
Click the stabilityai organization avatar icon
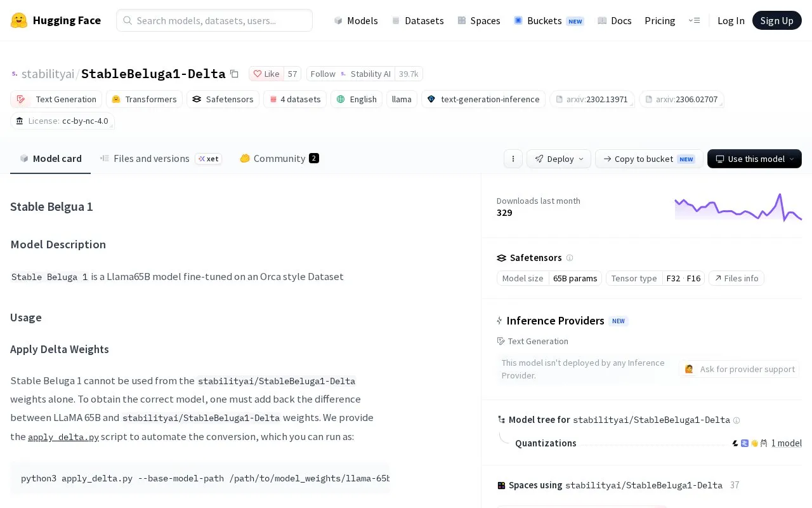[x=15, y=74]
